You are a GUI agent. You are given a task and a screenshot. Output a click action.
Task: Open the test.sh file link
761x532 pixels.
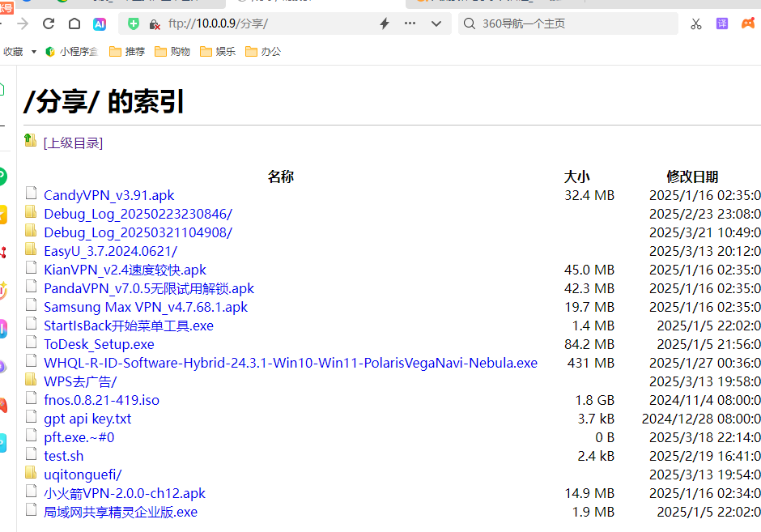click(x=64, y=456)
